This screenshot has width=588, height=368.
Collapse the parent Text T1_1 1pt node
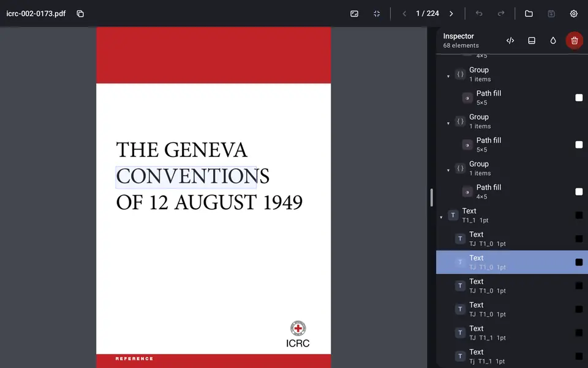[441, 217]
